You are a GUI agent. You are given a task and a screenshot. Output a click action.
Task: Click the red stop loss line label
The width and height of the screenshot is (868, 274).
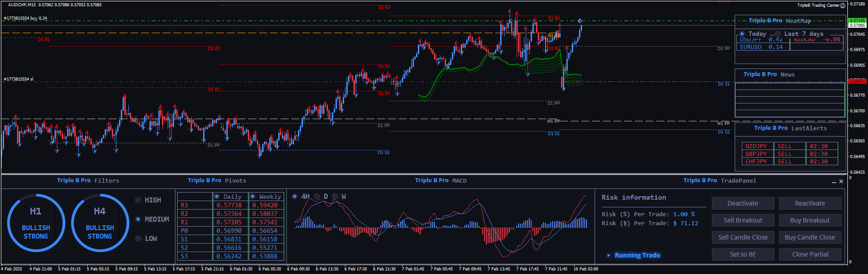point(18,79)
